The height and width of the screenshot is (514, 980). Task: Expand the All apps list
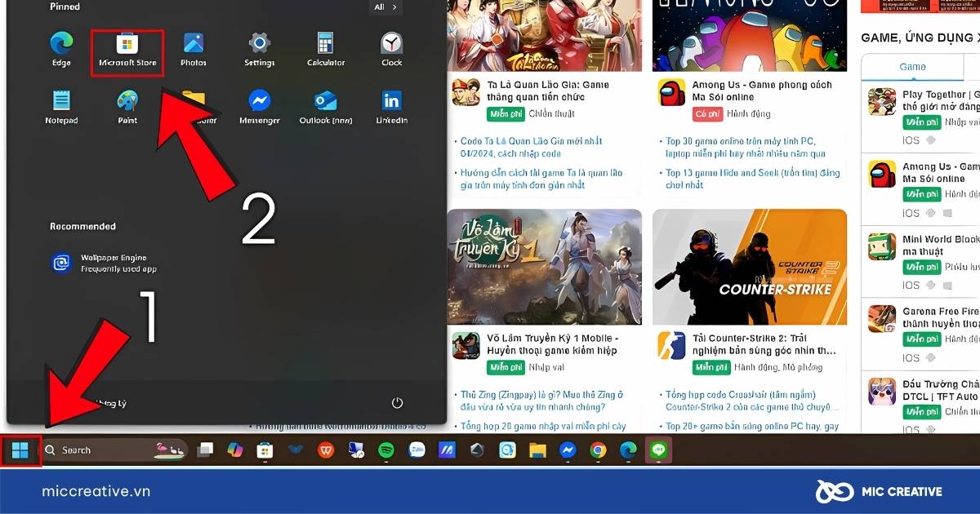tap(385, 7)
